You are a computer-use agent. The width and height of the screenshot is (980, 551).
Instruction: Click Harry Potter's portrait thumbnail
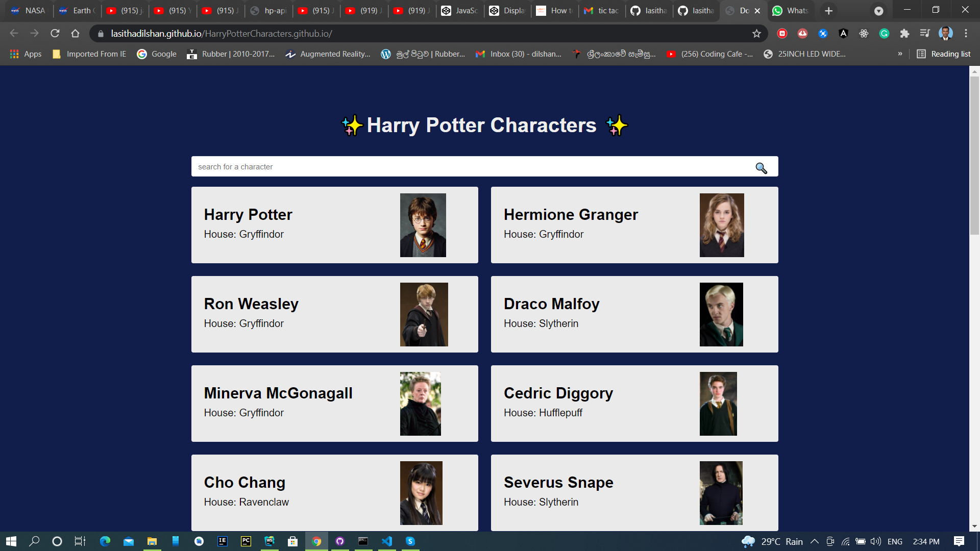pyautogui.click(x=423, y=225)
